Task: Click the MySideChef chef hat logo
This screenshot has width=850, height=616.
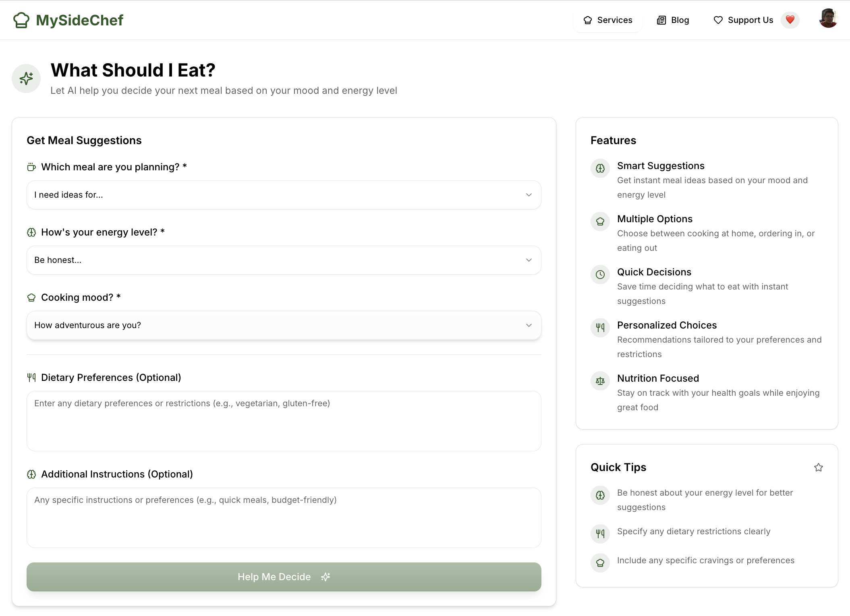Action: pos(21,20)
